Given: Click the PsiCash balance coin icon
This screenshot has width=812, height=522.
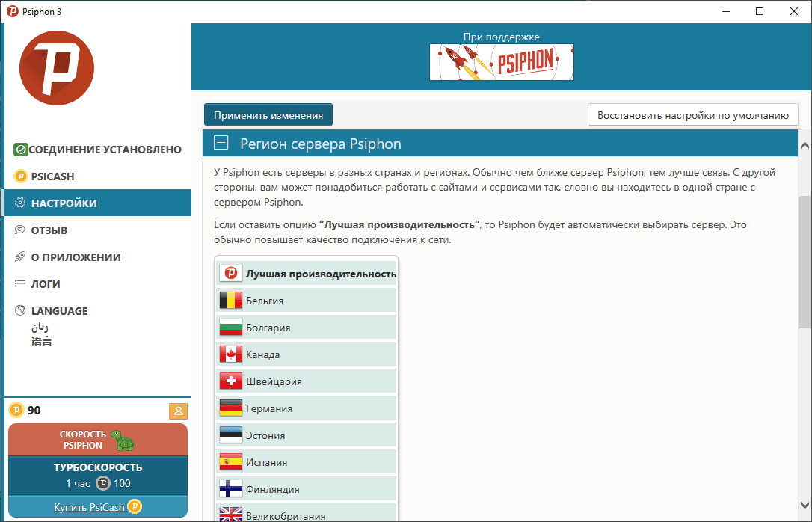Looking at the screenshot, I should pos(16,410).
